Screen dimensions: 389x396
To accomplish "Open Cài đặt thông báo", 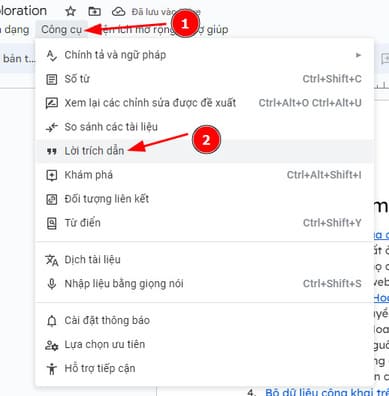I will tap(204, 320).
